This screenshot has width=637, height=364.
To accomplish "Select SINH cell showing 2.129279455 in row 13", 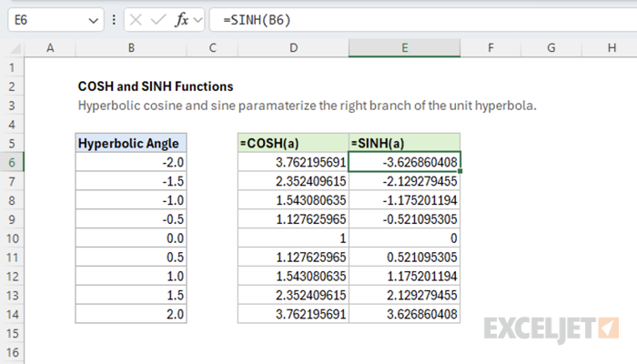I will (405, 296).
